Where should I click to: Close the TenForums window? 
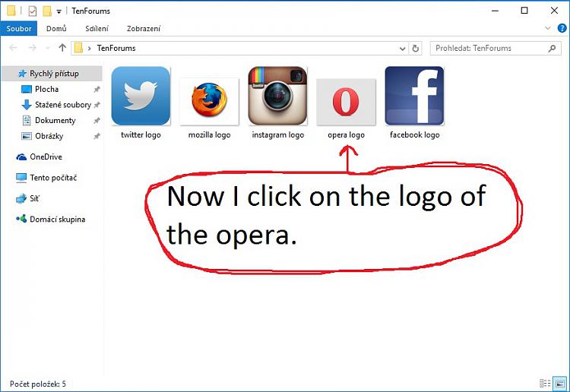[554, 11]
